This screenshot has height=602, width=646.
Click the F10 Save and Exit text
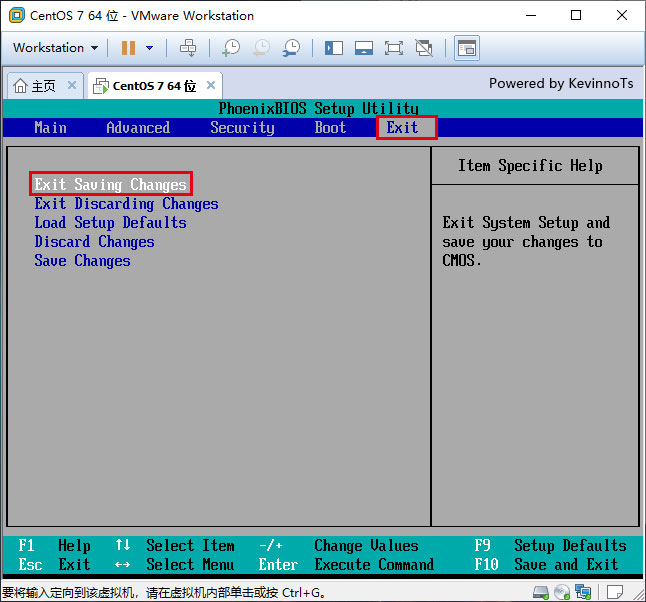[x=546, y=564]
